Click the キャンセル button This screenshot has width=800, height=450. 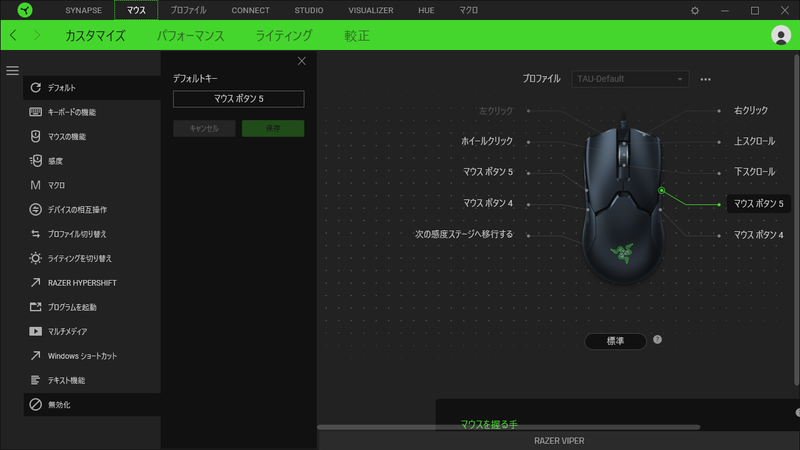tap(204, 128)
